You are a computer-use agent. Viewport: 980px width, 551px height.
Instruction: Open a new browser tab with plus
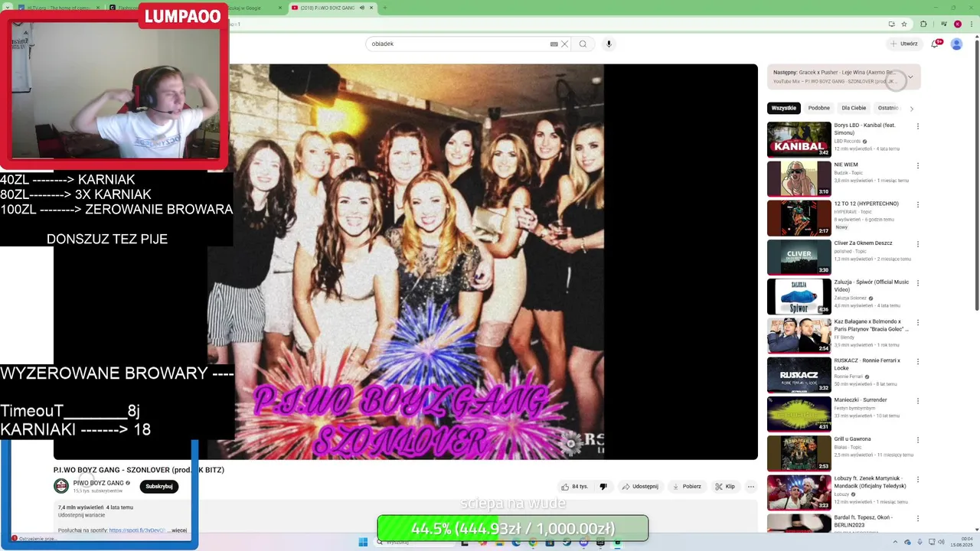click(384, 8)
